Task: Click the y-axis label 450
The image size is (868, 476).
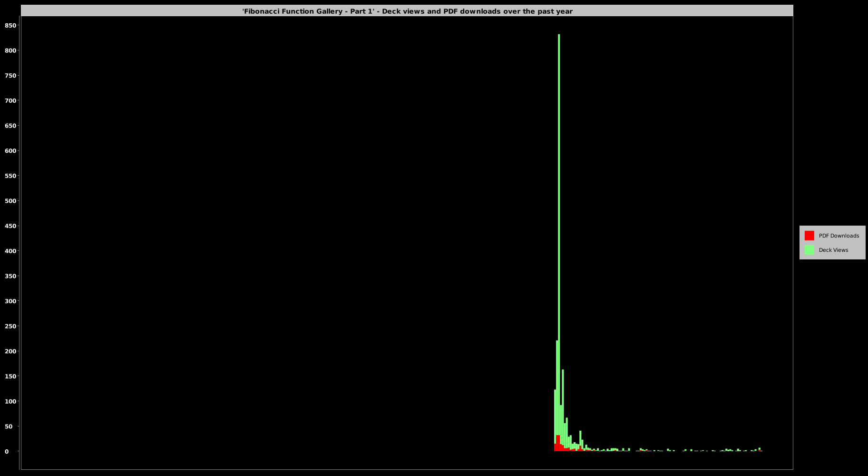Action: tap(10, 226)
